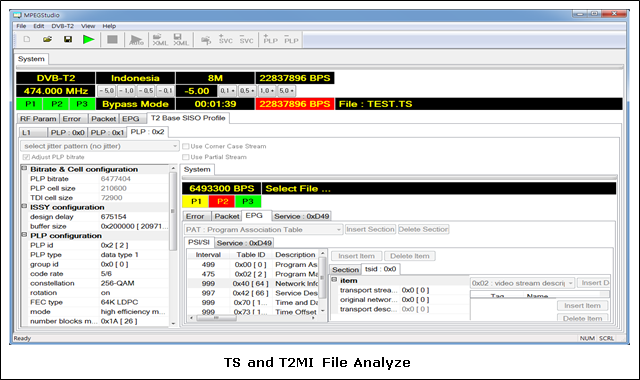Click the Save floppy disk icon
Image resolution: width=640 pixels, height=380 pixels.
tap(68, 39)
